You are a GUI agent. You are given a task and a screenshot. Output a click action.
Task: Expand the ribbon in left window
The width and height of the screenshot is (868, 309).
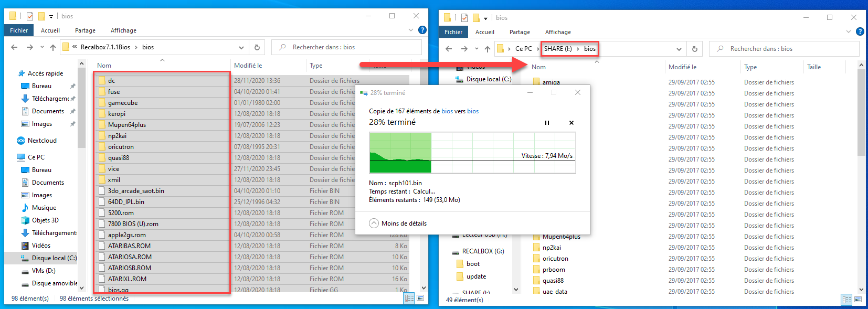(411, 30)
